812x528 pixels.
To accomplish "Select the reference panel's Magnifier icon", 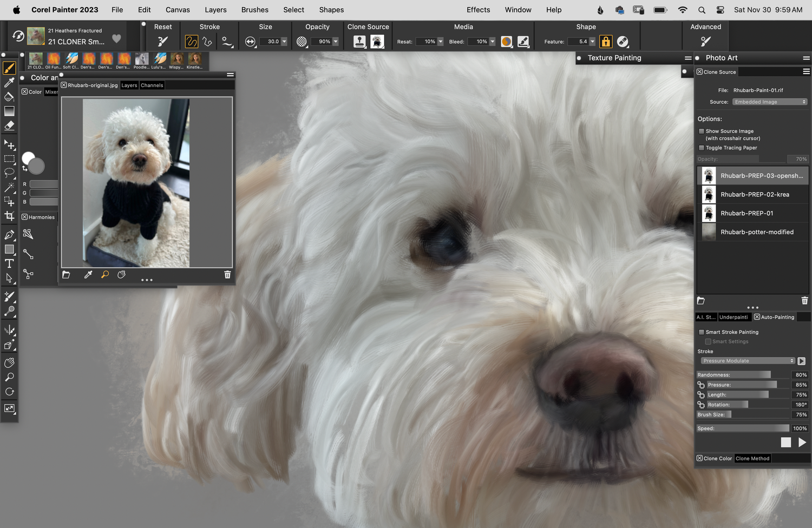I will coord(105,275).
